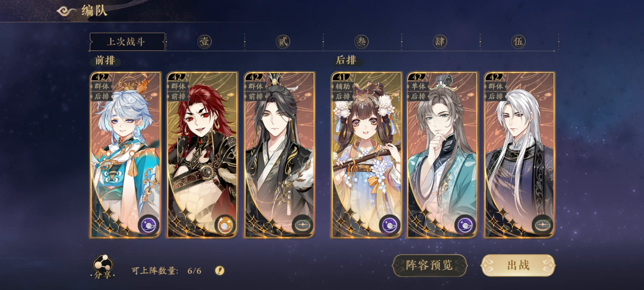Select the flute-playing support character card
This screenshot has width=644, height=290.
(x=367, y=155)
